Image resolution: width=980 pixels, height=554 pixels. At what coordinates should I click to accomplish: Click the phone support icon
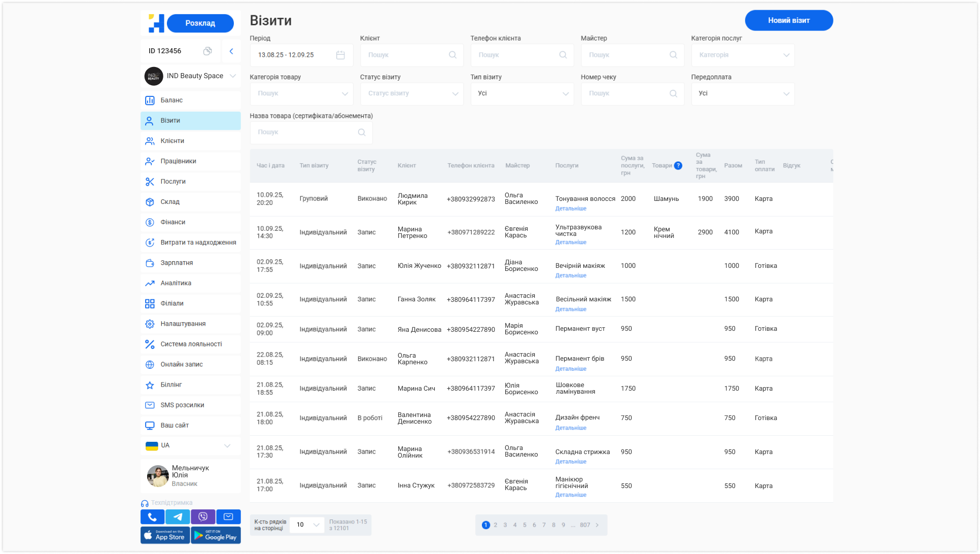coord(152,516)
